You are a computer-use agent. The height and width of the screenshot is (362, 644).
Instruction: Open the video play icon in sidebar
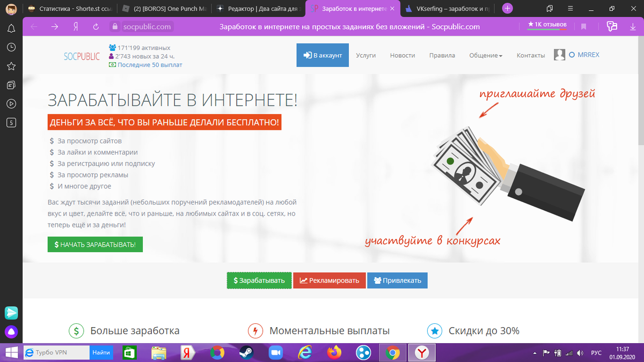[x=11, y=104]
